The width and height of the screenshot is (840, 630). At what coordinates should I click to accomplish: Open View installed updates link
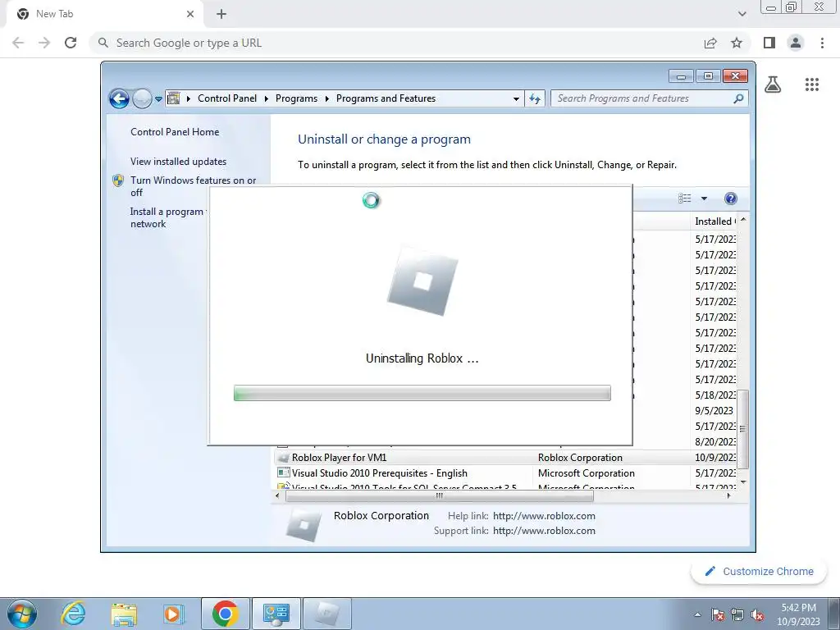178,162
